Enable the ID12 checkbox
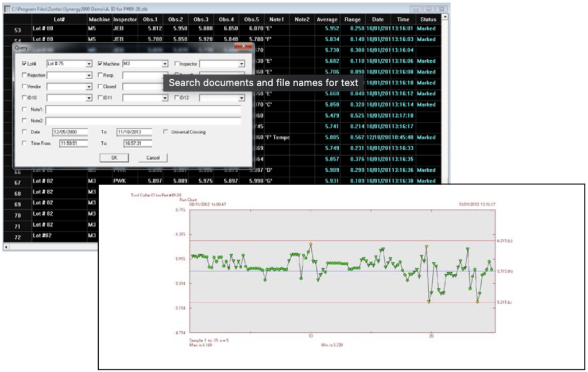Viewport: 588px width, 372px height. [x=177, y=98]
